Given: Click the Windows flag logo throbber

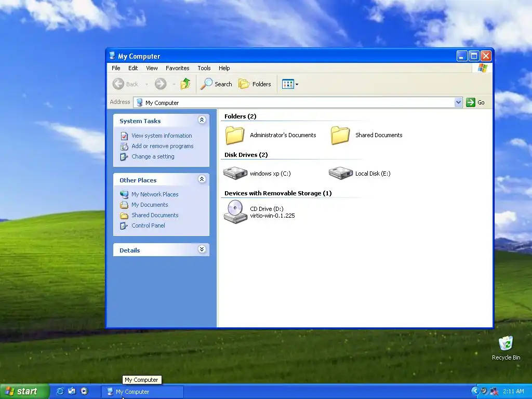Looking at the screenshot, I should pyautogui.click(x=482, y=68).
